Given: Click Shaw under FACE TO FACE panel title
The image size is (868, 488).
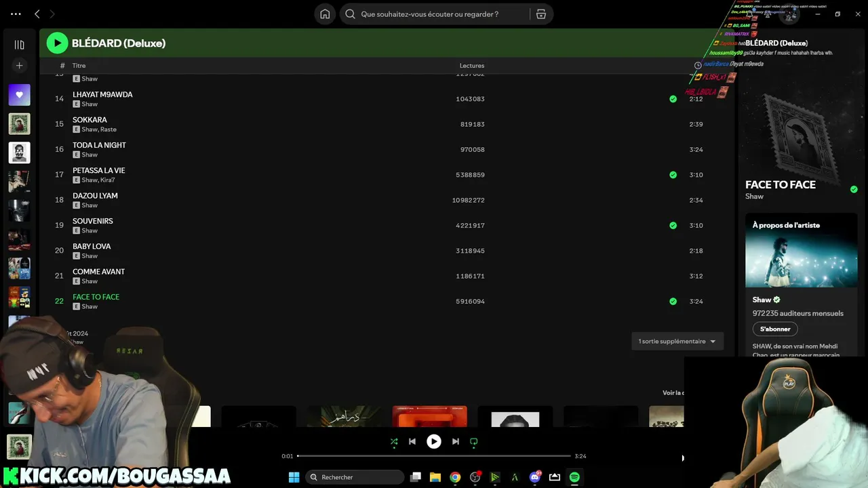Looking at the screenshot, I should (x=754, y=197).
